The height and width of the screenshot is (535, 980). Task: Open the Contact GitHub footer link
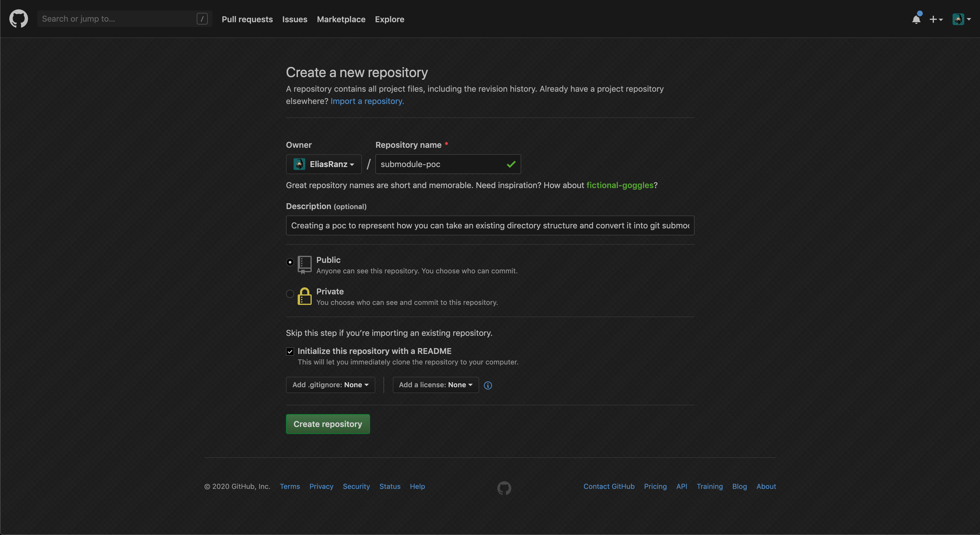pos(609,486)
